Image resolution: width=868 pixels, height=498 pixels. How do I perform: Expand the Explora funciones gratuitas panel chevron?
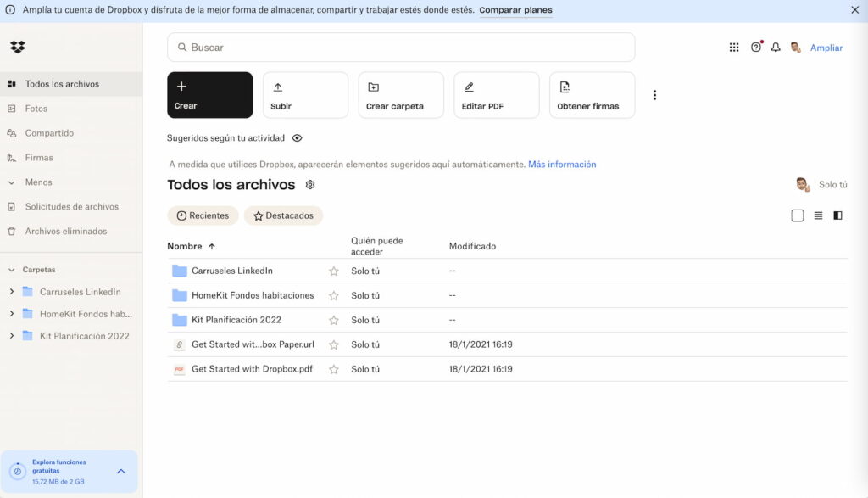point(121,472)
